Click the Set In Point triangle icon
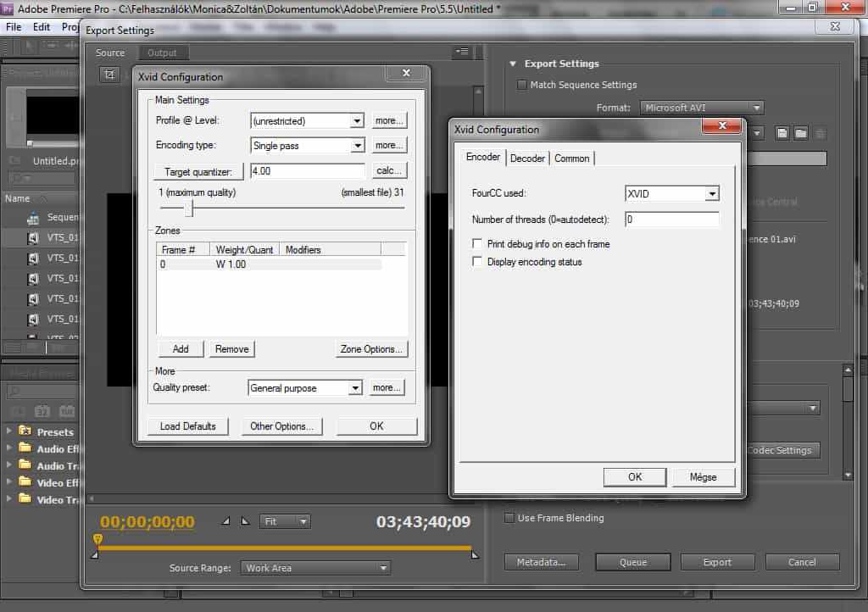This screenshot has width=868, height=612. tap(225, 521)
